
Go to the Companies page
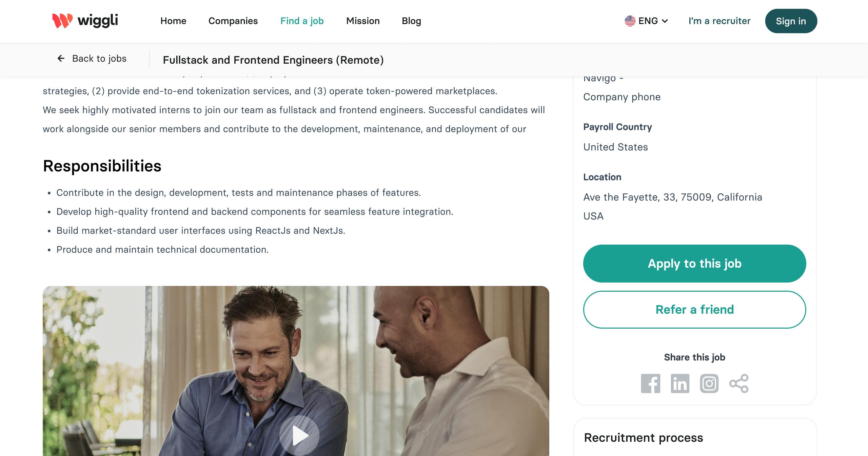coord(233,21)
